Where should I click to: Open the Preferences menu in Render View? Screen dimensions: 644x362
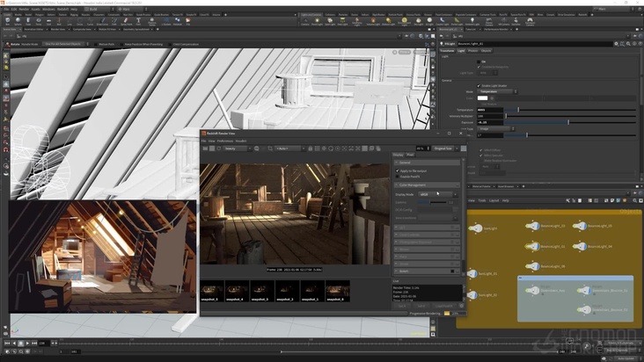[x=225, y=141]
